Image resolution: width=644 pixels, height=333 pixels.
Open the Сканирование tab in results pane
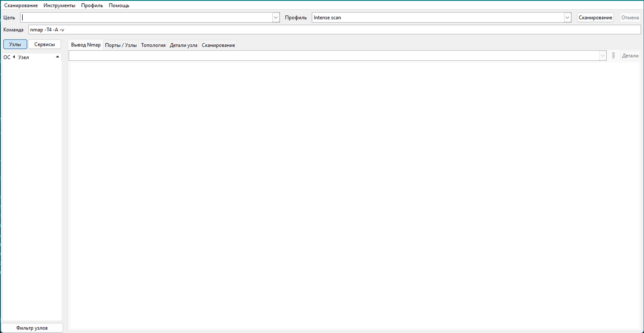point(218,45)
